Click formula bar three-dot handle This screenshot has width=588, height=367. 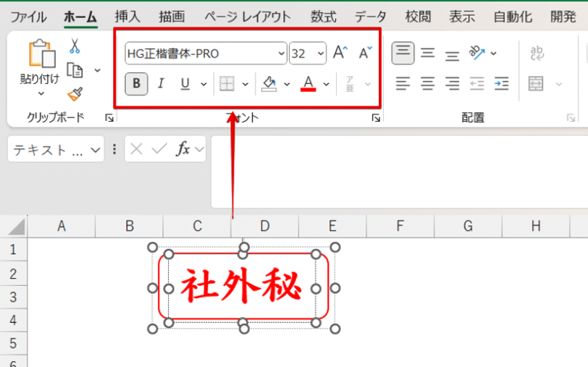[x=114, y=149]
